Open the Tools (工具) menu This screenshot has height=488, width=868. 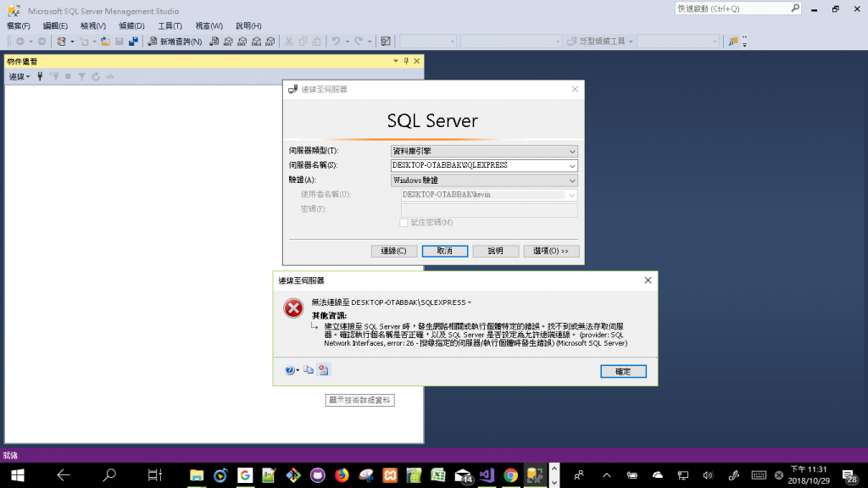[x=170, y=26]
